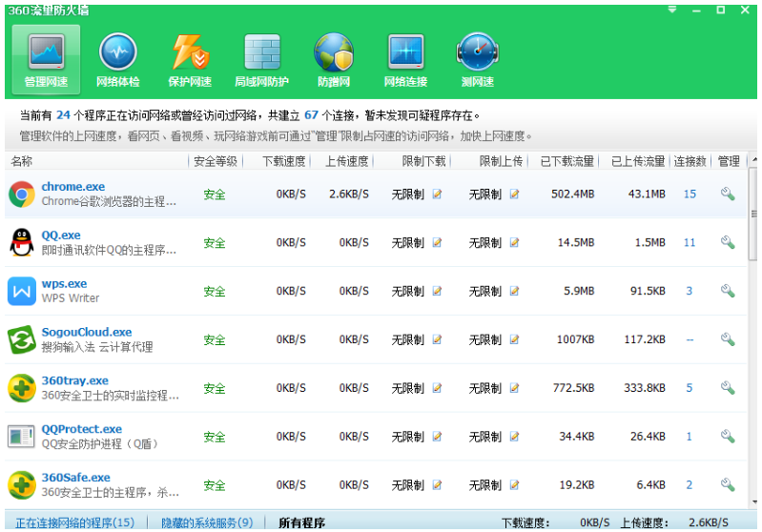Viewport: 762px width, 532px height.
Task: Click the wrench manage icon for QQ.exe
Action: tap(728, 242)
